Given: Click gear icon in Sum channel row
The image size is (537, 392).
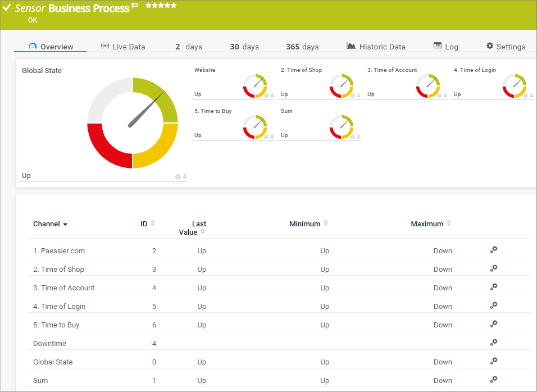Looking at the screenshot, I should tap(493, 380).
